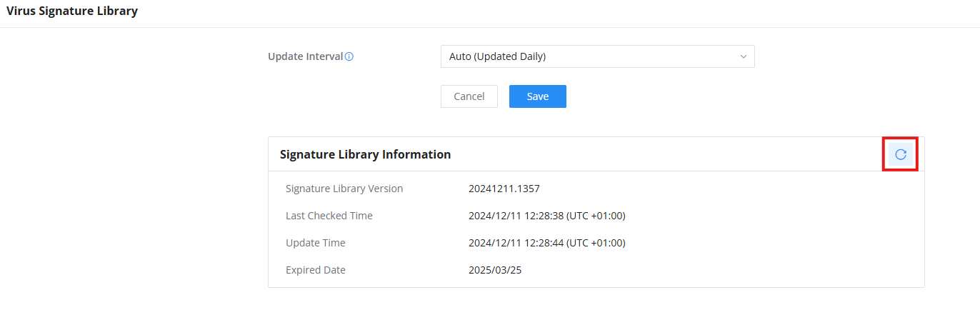Save the update interval setting
Image resolution: width=980 pixels, height=325 pixels.
point(538,96)
